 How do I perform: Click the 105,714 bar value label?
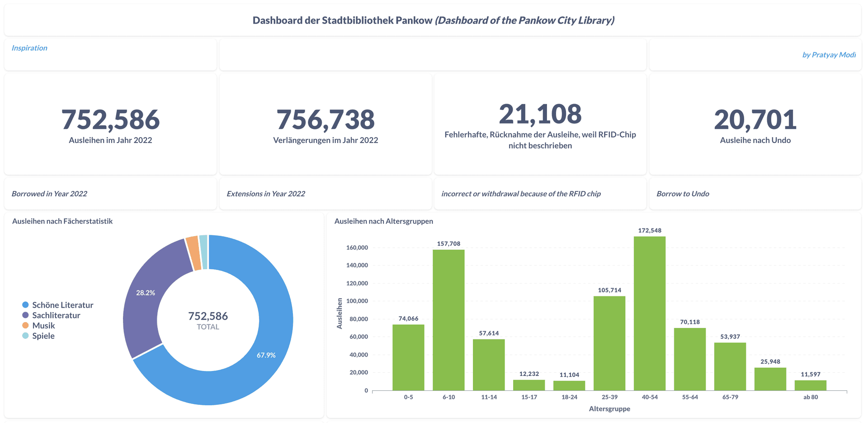(x=609, y=290)
